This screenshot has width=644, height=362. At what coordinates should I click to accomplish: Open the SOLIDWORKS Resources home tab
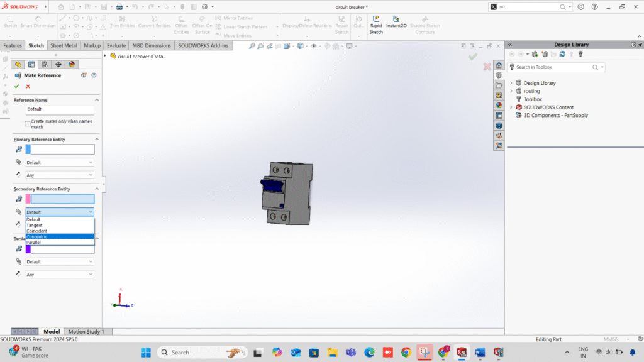point(499,65)
